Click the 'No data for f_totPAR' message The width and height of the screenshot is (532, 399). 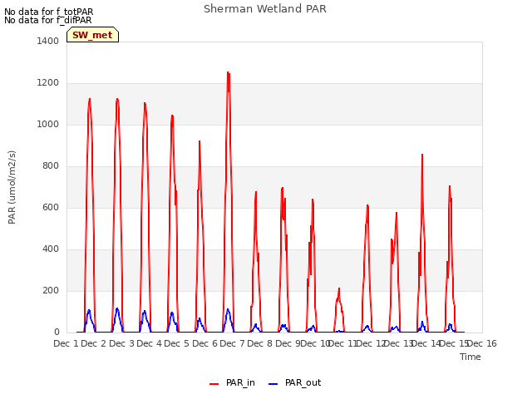[48, 12]
